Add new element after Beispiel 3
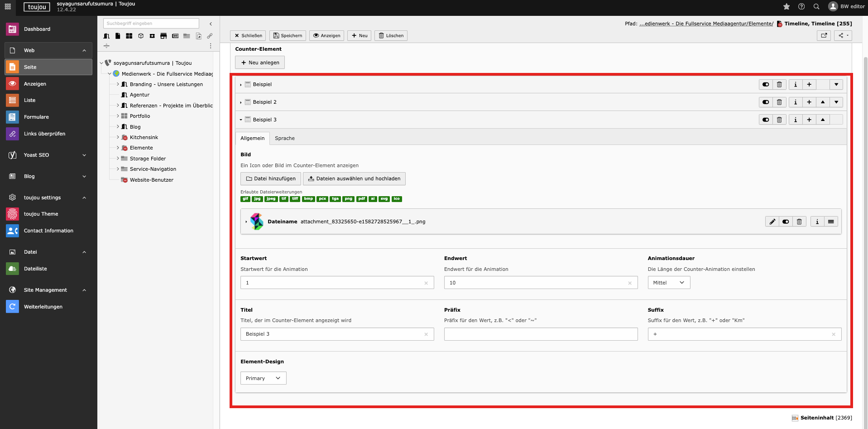Screen dimensions: 868x429 click(809, 120)
